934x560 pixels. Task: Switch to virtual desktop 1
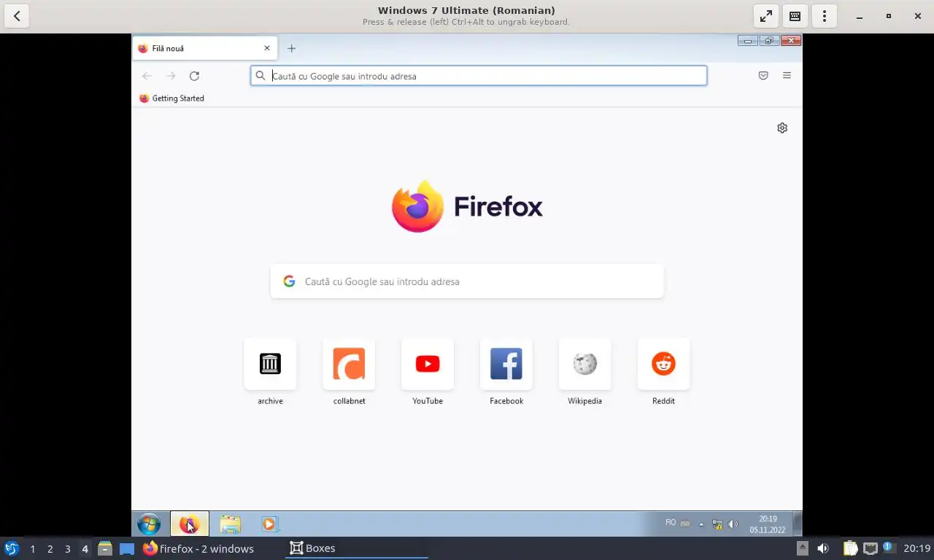[32, 548]
